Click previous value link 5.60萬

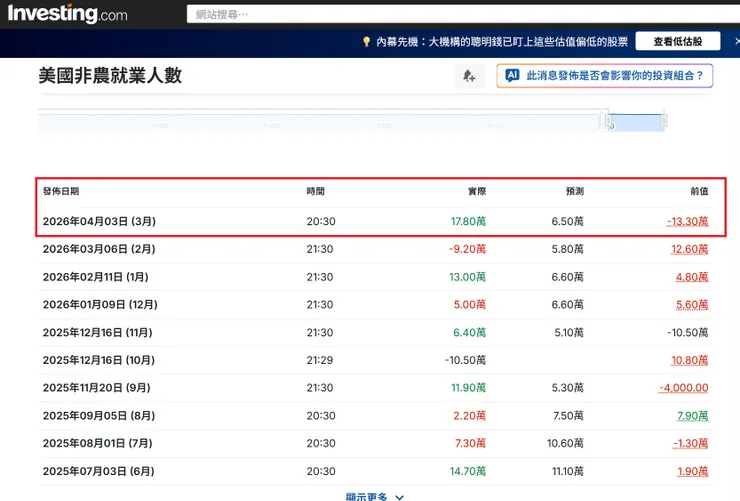(692, 305)
